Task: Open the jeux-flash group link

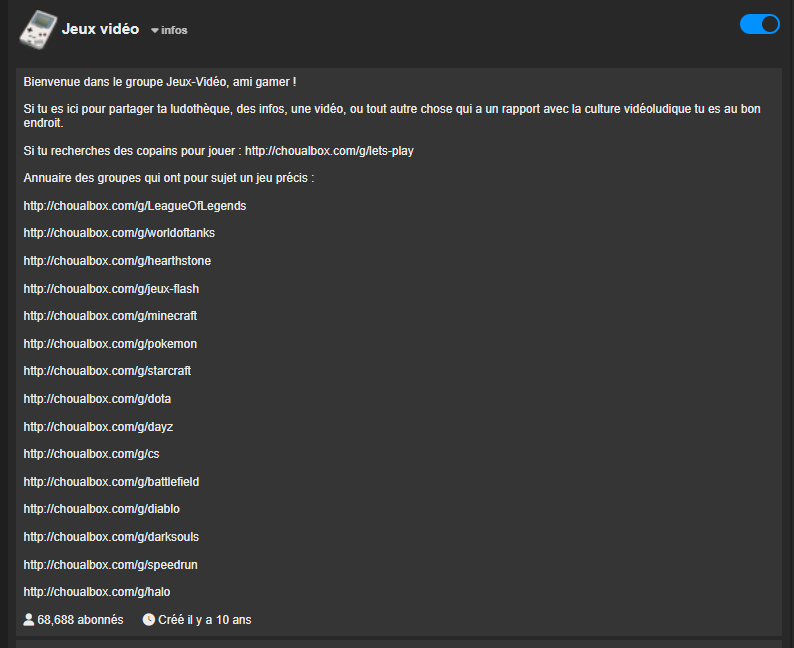Action: [111, 289]
